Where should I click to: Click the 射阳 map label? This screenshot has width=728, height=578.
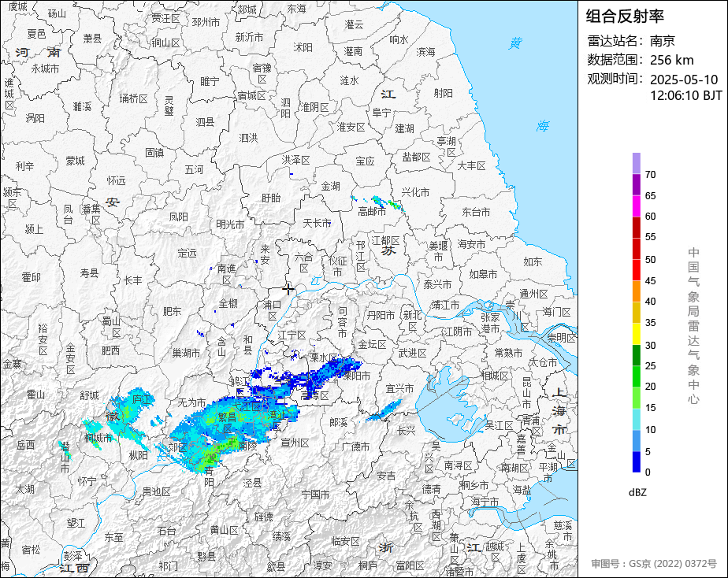tap(444, 93)
